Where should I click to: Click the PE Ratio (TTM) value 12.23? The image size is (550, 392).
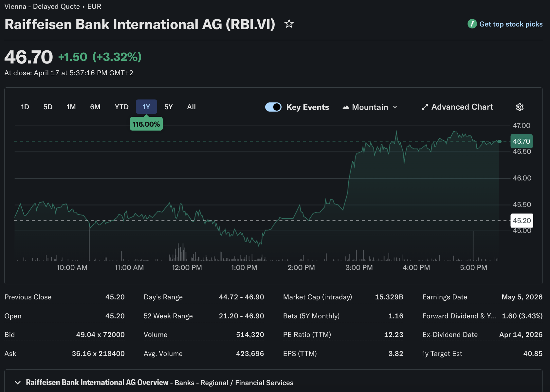click(x=394, y=335)
